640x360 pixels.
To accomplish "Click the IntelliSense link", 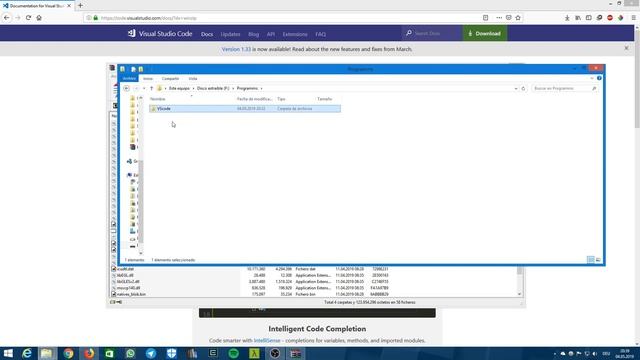I will pos(267,340).
